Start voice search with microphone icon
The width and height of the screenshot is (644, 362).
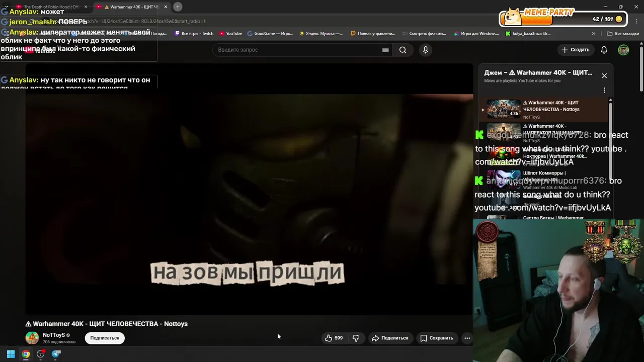426,50
